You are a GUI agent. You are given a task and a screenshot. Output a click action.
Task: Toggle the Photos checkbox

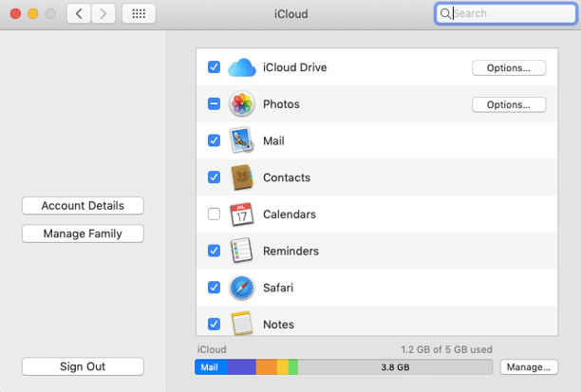point(214,104)
